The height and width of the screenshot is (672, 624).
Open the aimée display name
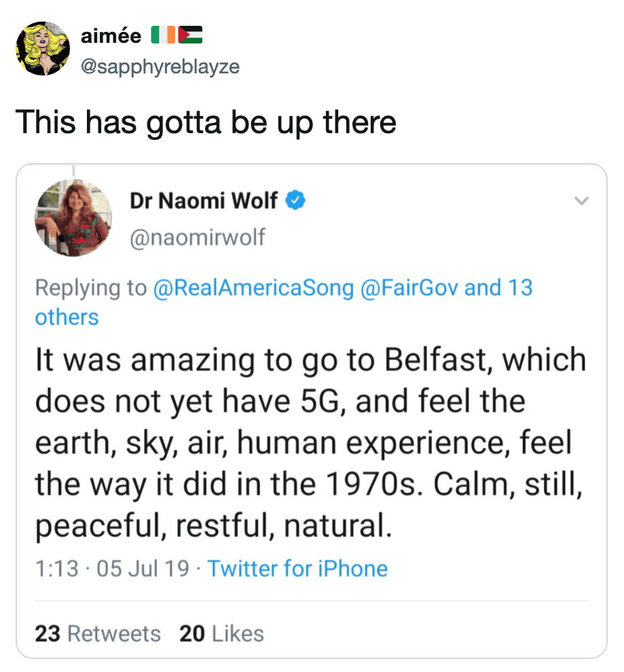tap(111, 36)
